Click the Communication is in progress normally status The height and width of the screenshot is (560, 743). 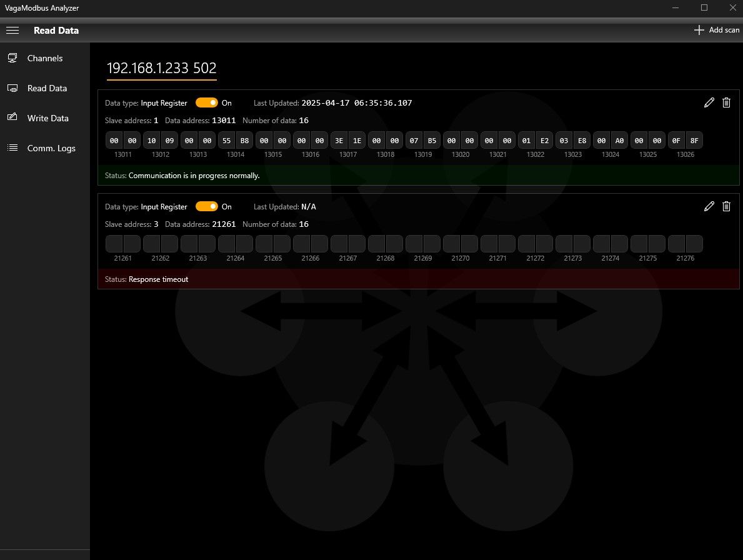[x=194, y=175]
